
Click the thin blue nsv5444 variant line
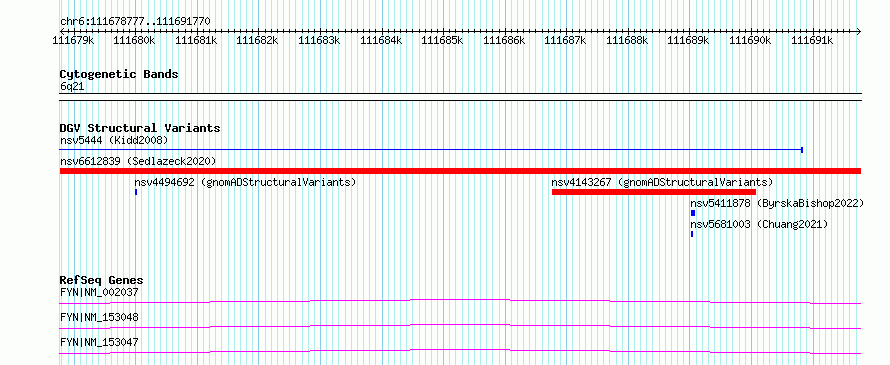pos(431,150)
